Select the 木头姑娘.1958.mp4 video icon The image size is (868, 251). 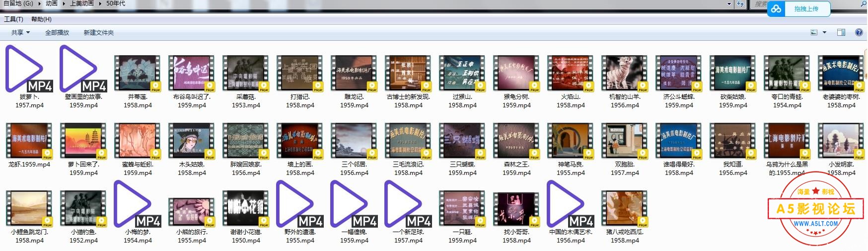pyautogui.click(x=192, y=141)
